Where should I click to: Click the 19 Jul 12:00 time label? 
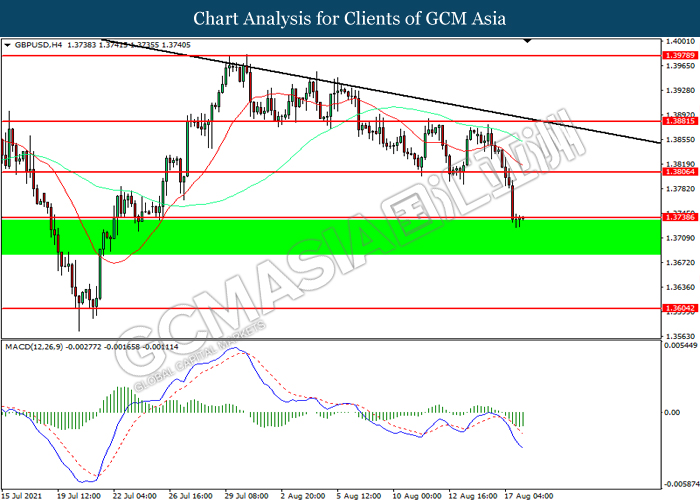tap(79, 496)
